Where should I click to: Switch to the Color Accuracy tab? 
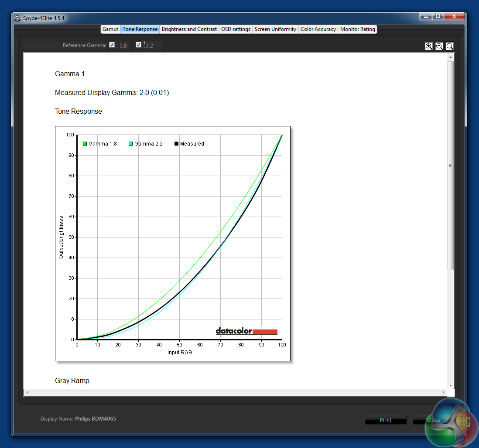pos(318,29)
